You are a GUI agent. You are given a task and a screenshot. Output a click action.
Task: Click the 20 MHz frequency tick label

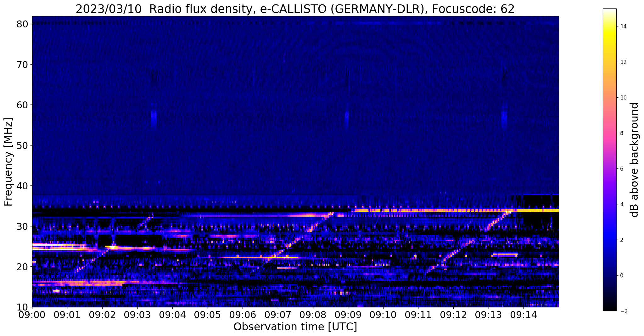click(23, 267)
